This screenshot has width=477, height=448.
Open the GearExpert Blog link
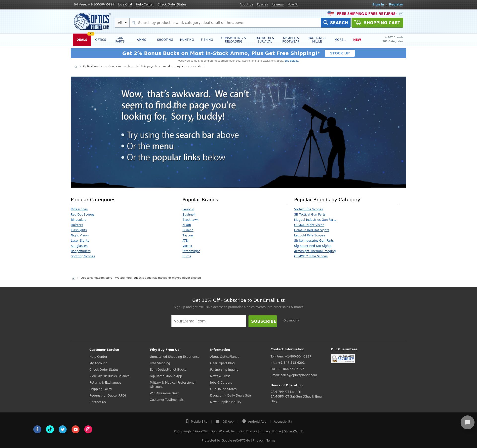click(222, 363)
